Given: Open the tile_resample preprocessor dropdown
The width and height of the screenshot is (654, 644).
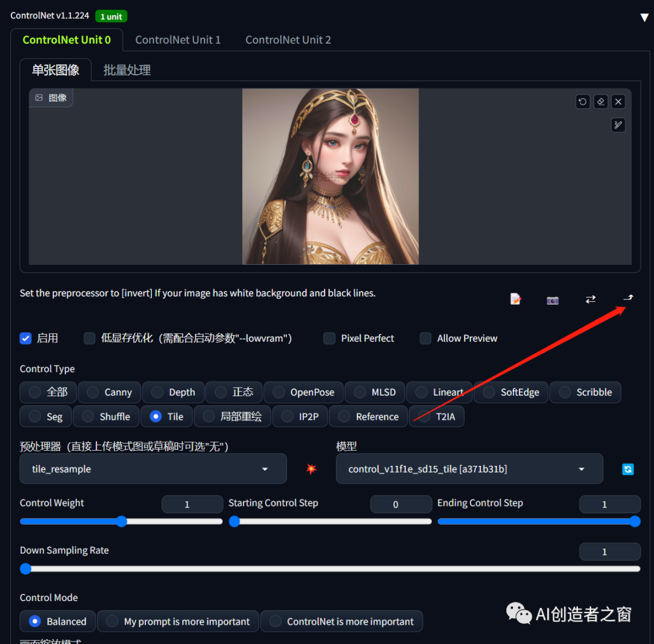Looking at the screenshot, I should (x=153, y=468).
